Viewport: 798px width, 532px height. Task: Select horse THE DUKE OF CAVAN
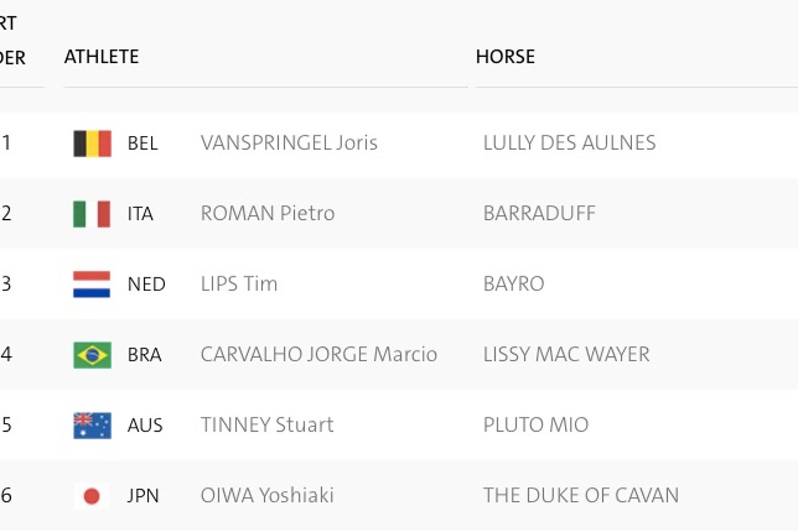tap(581, 496)
